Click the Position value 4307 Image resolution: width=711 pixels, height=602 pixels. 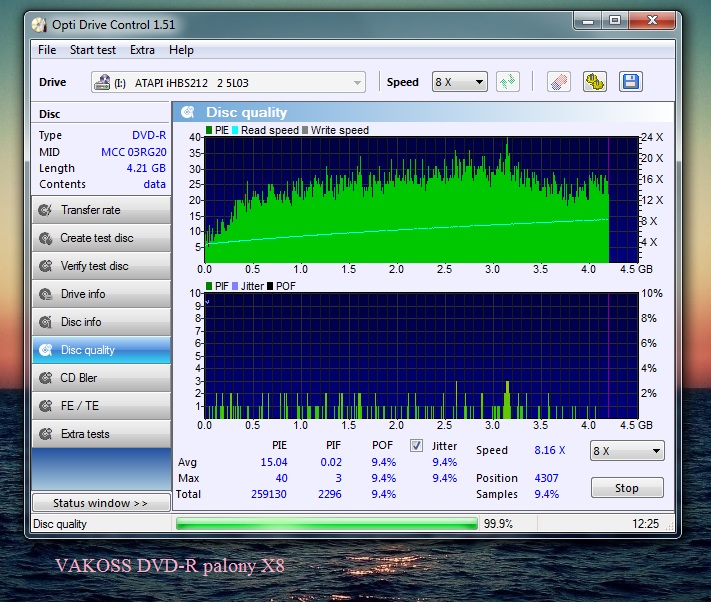click(546, 478)
